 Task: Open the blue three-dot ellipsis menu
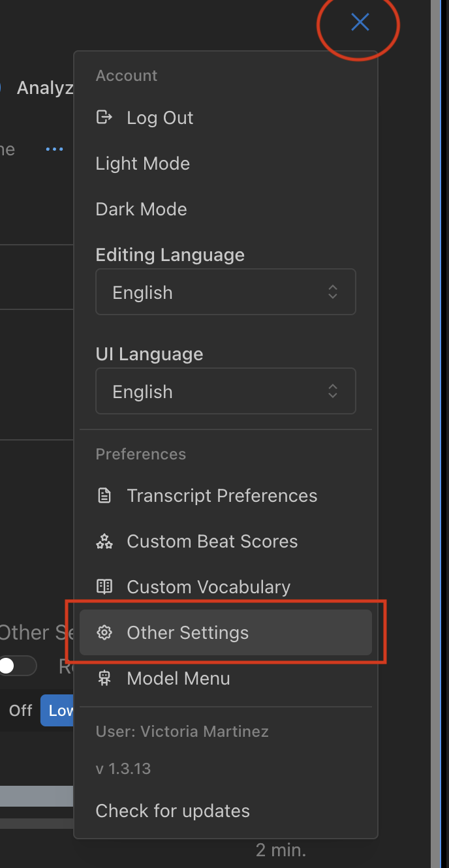click(x=54, y=149)
